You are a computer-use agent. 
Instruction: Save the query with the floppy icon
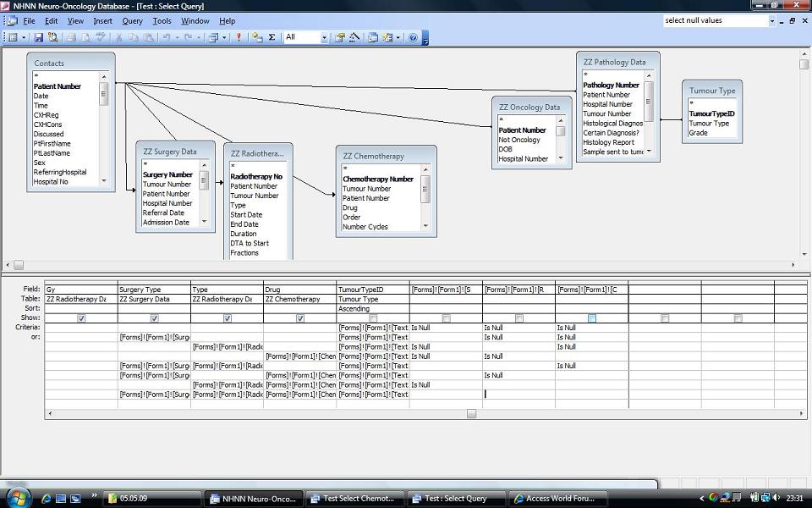tap(38, 37)
